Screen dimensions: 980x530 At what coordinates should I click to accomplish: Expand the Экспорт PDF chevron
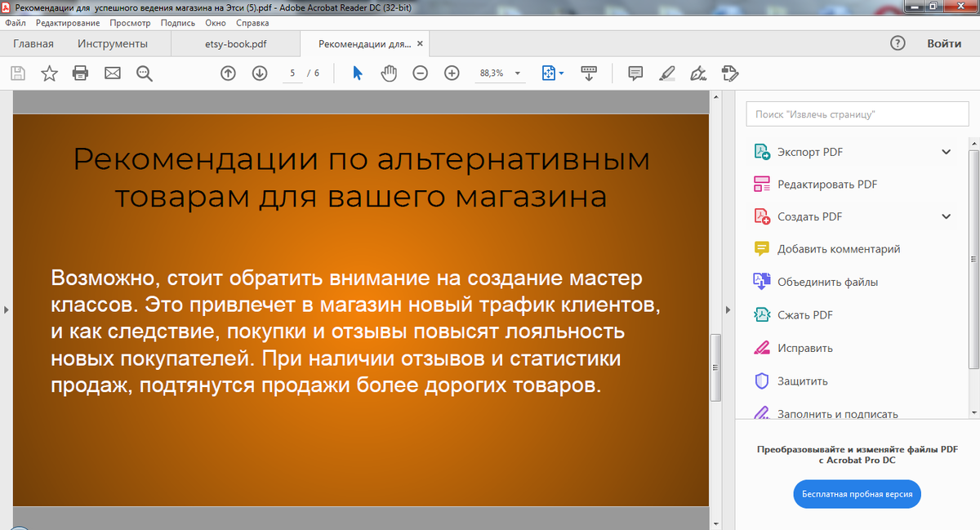pos(947,152)
